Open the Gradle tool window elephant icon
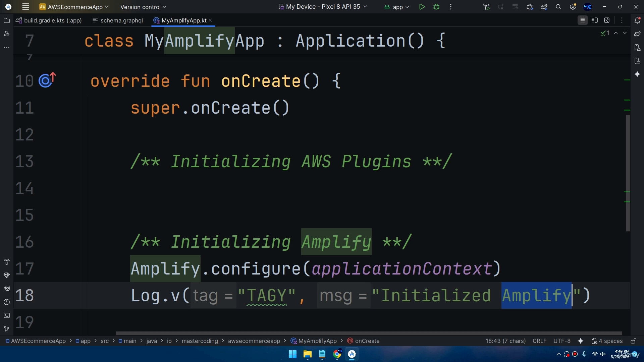Screen dimensions: 644x362 click(637, 34)
